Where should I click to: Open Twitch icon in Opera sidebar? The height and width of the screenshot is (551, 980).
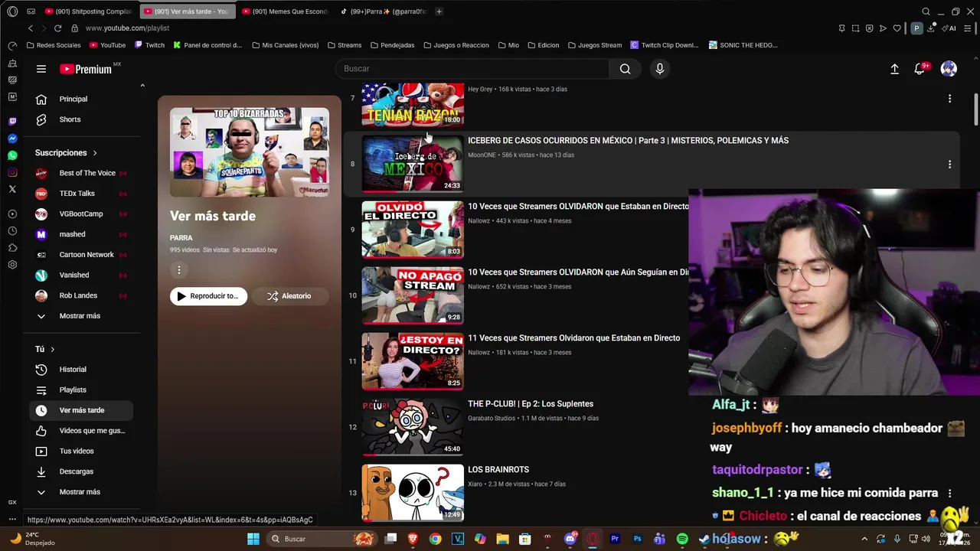tap(12, 122)
